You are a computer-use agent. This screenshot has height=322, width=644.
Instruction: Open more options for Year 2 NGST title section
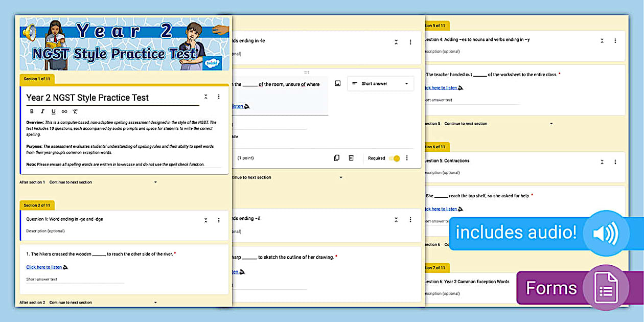click(x=219, y=97)
